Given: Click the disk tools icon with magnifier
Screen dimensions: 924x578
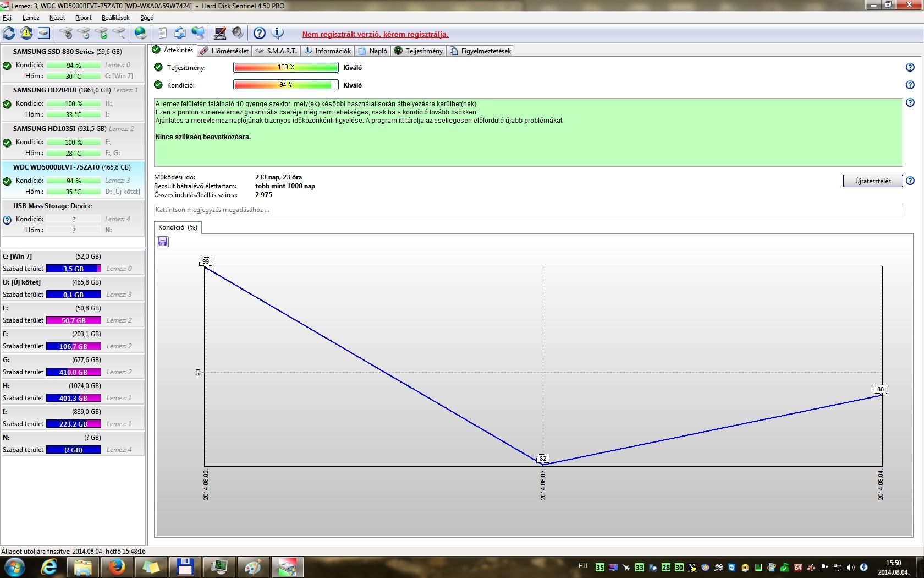Looking at the screenshot, I should click(x=119, y=33).
